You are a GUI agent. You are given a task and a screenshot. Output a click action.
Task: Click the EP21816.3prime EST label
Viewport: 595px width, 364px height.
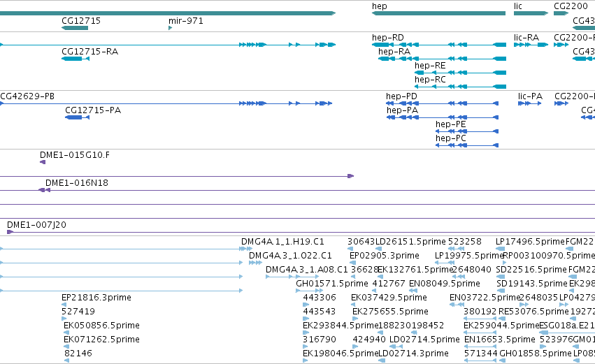96,297
